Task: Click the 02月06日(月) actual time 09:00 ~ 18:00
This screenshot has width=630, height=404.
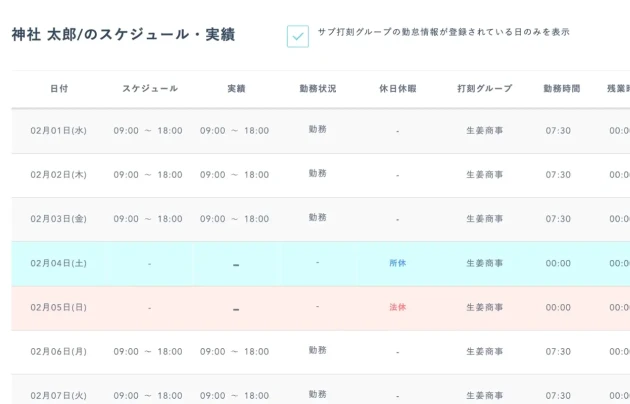Action: click(234, 352)
